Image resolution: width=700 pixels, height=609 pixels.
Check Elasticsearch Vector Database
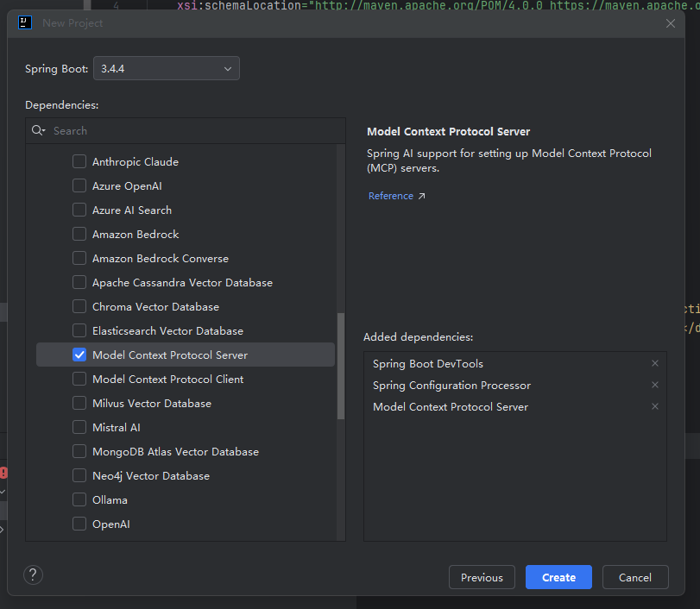point(79,330)
